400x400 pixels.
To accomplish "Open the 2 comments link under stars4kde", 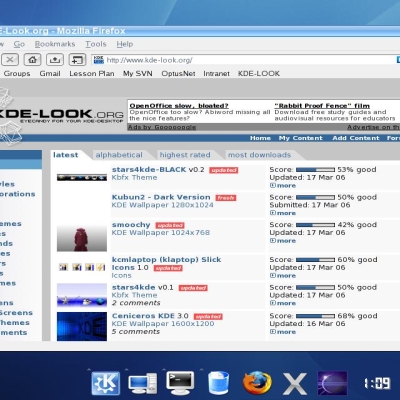I will 136,303.
